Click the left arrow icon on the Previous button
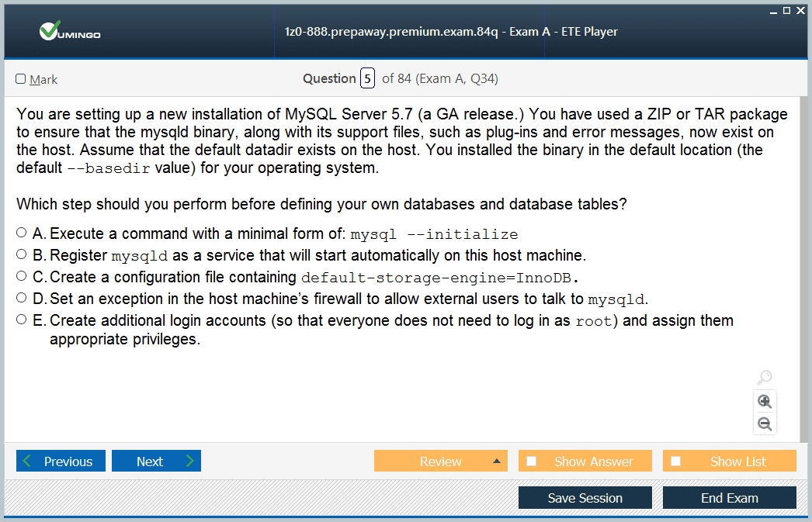Viewport: 812px width, 522px height. tap(28, 462)
